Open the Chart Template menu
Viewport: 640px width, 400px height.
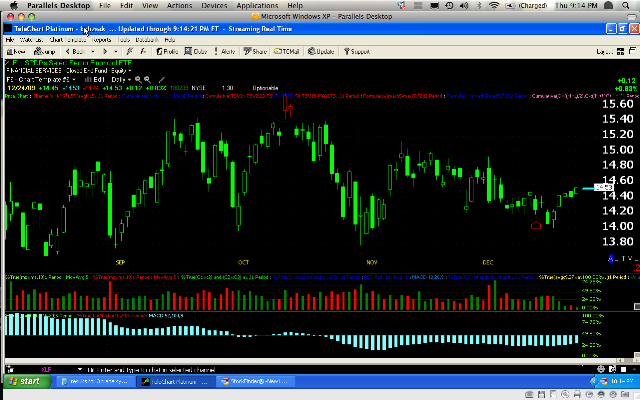tap(68, 40)
